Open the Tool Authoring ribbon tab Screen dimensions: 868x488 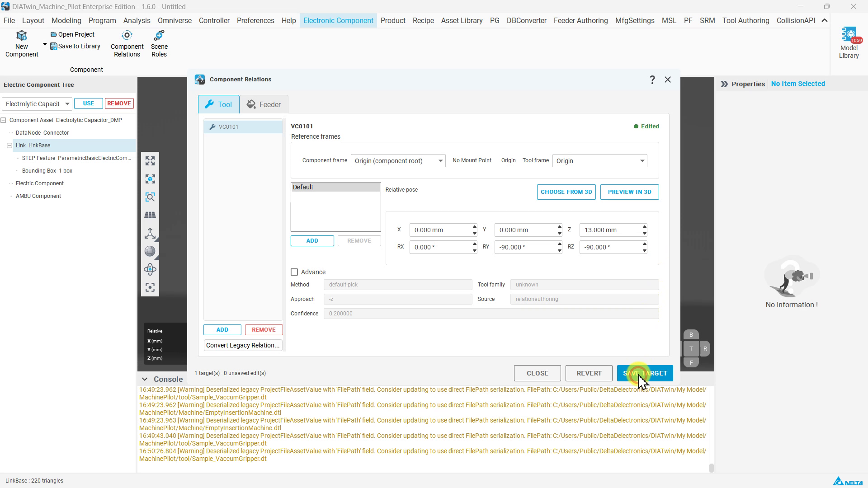(745, 20)
